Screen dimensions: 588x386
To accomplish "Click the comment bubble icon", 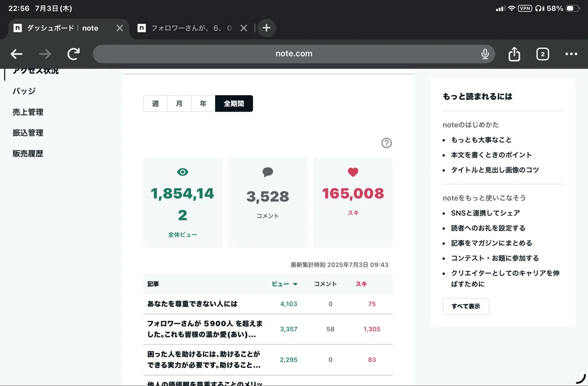I will click(x=268, y=172).
